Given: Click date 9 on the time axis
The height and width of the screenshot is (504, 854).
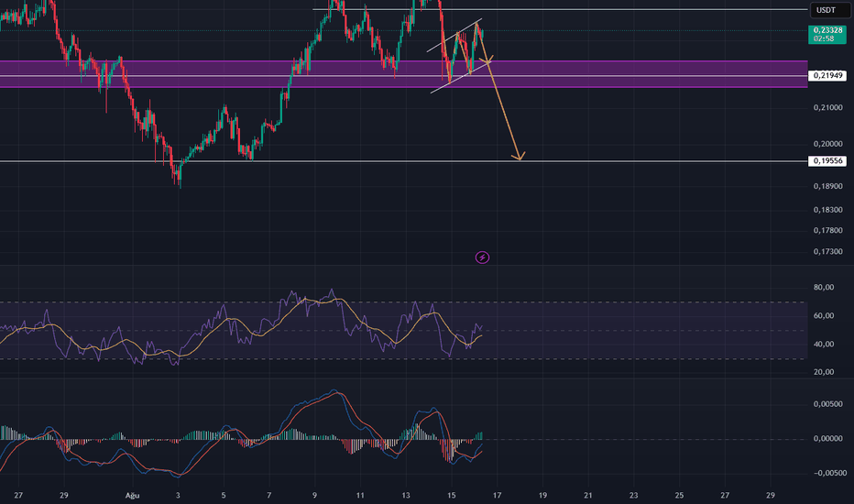Looking at the screenshot, I should pos(315,495).
